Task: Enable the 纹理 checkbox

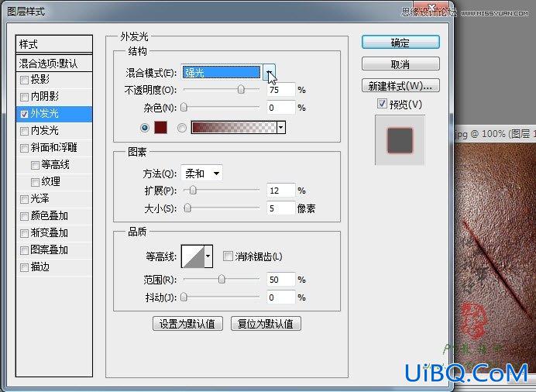Action: pyautogui.click(x=35, y=183)
